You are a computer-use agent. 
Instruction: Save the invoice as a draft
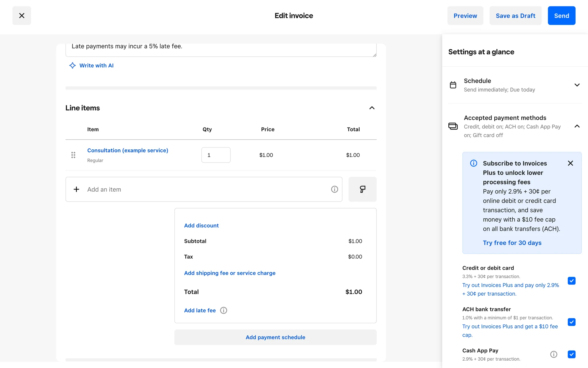tap(515, 16)
